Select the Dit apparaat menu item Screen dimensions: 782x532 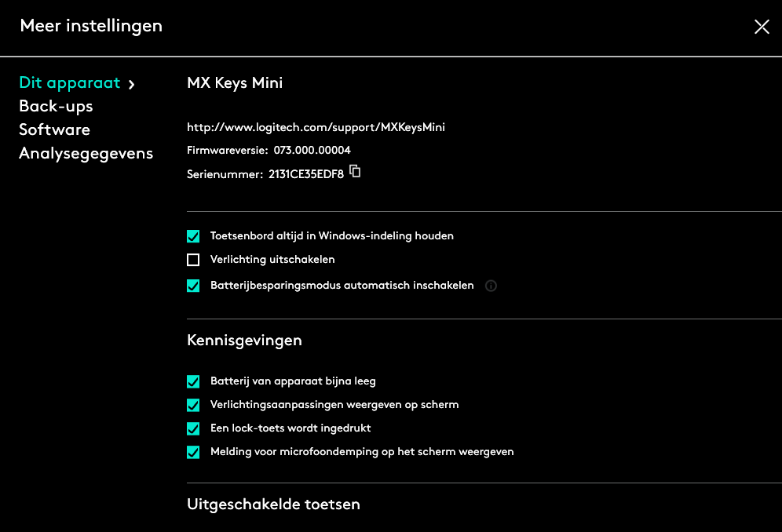(x=69, y=83)
